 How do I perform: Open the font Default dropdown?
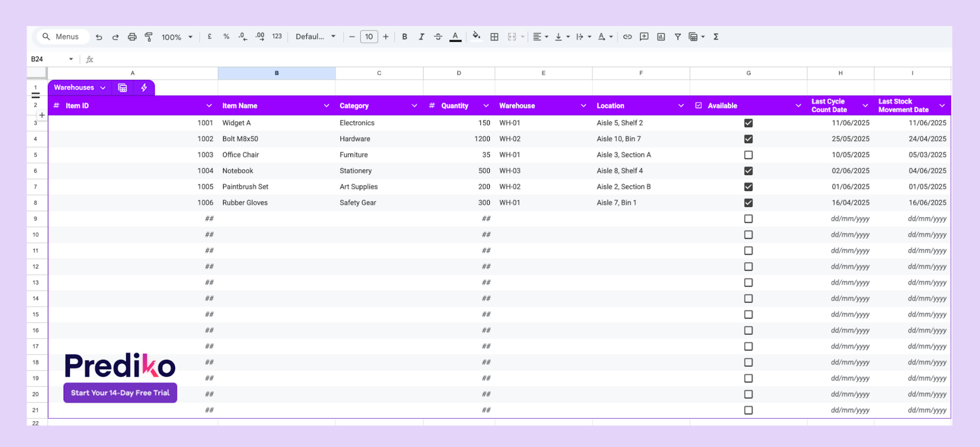pos(315,37)
